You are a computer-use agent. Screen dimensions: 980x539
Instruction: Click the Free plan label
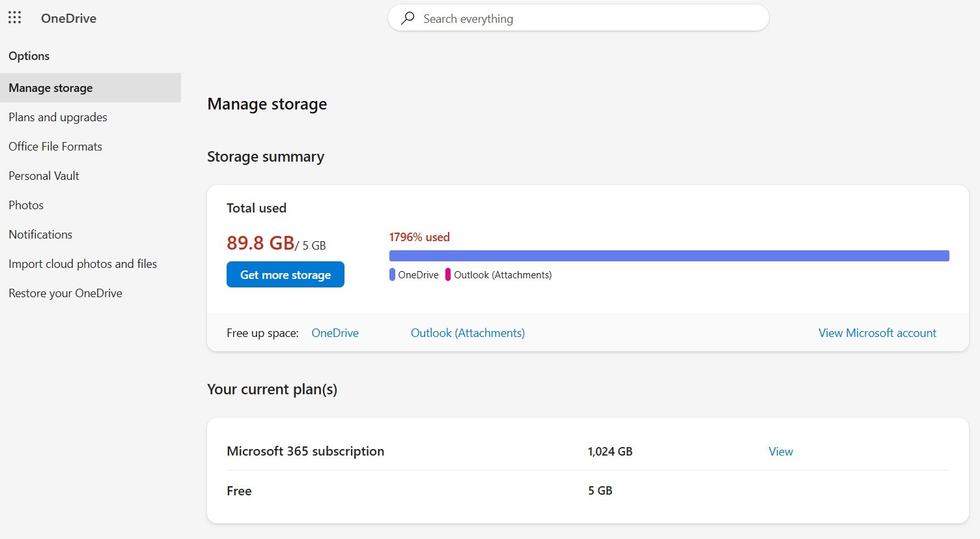[239, 491]
